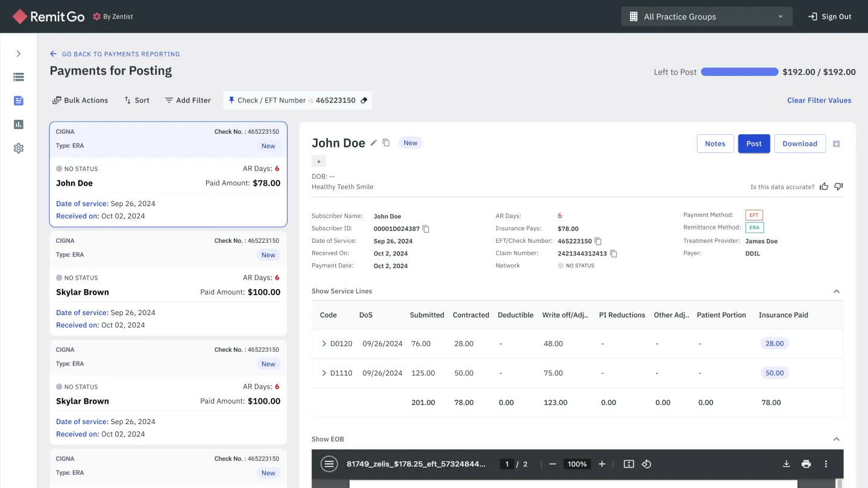Open the Sort menu

coord(137,101)
